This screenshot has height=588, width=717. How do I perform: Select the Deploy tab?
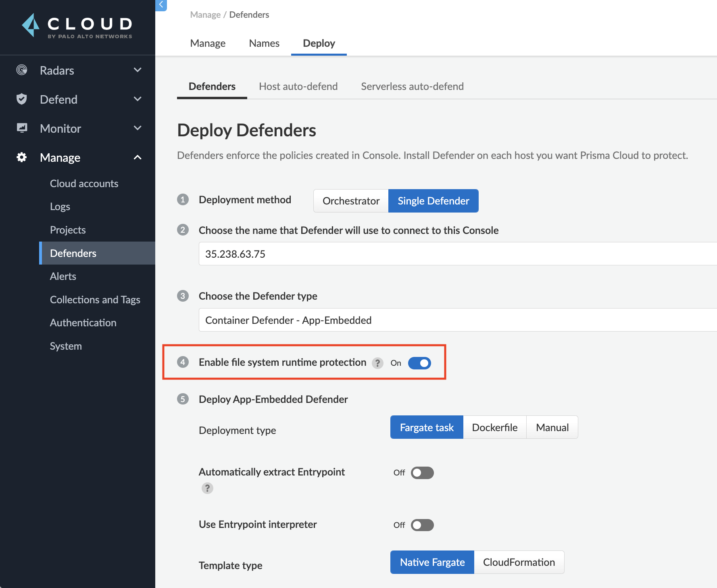[319, 43]
